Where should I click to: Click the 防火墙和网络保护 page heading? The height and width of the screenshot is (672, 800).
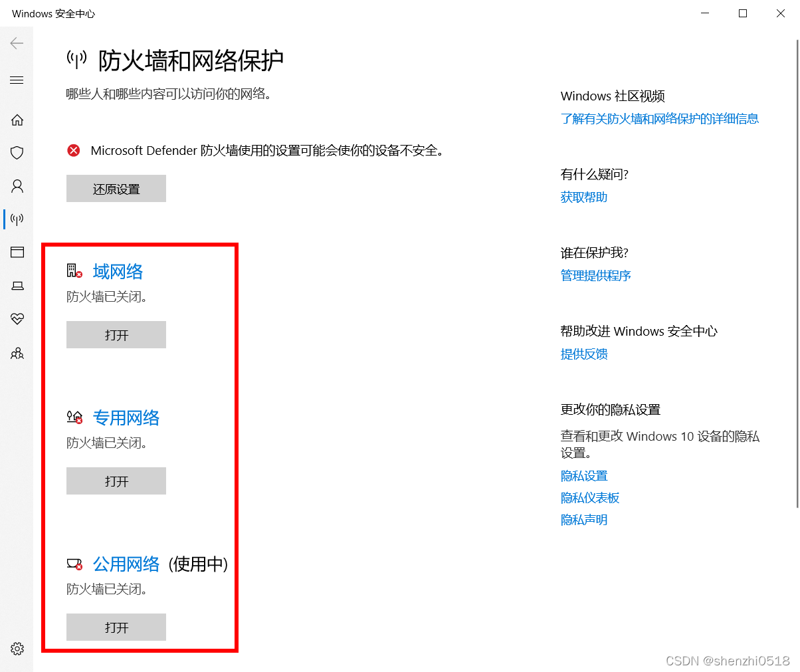[x=191, y=60]
